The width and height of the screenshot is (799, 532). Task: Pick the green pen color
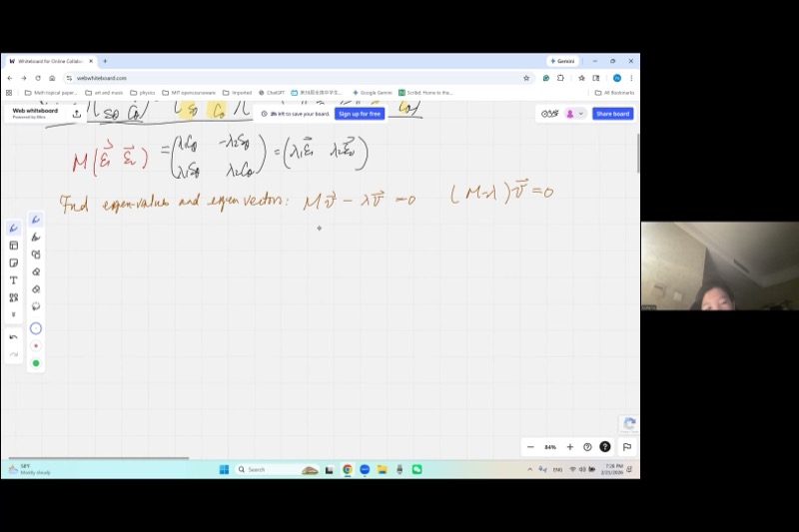36,363
